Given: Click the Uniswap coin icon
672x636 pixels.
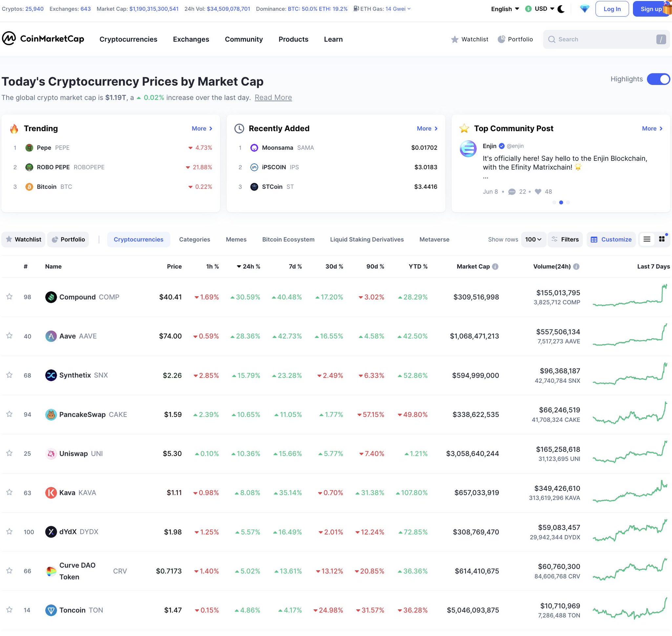Looking at the screenshot, I should [x=51, y=454].
